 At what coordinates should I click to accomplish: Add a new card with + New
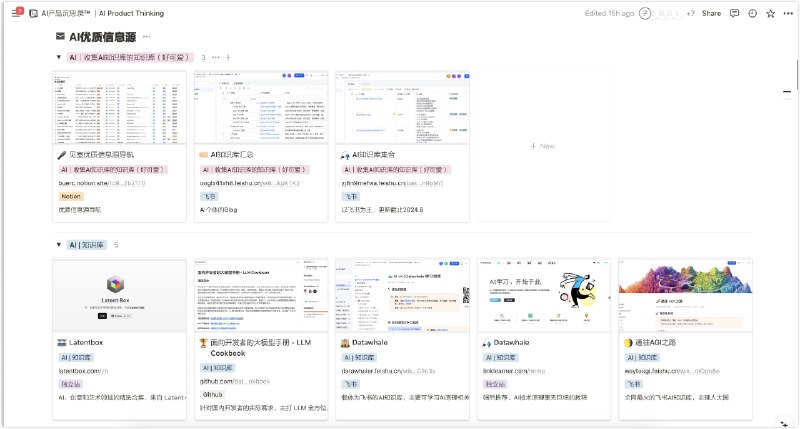pos(543,146)
